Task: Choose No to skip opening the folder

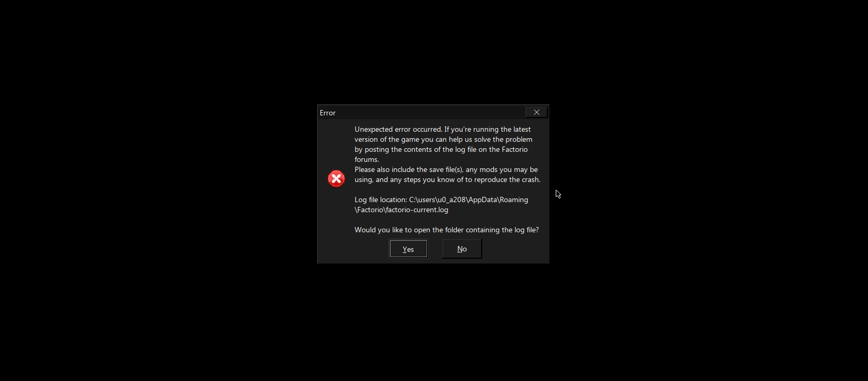Action: tap(462, 249)
